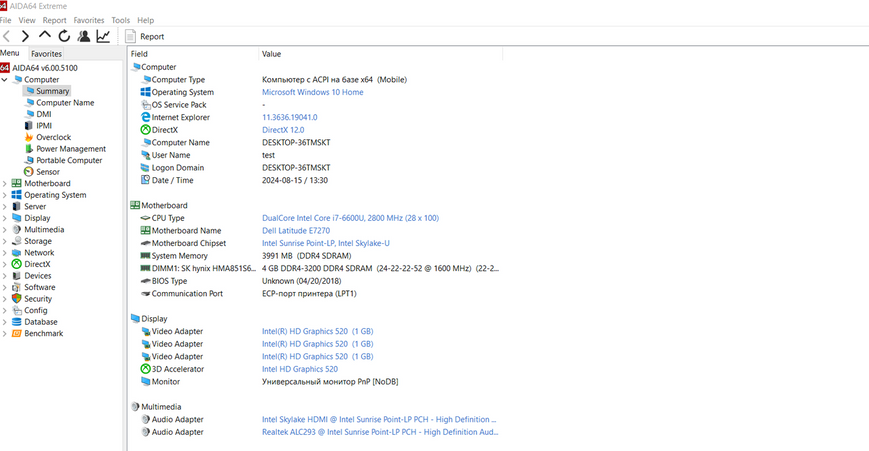This screenshot has width=869, height=451.
Task: Open the File menu
Action: pyautogui.click(x=6, y=20)
